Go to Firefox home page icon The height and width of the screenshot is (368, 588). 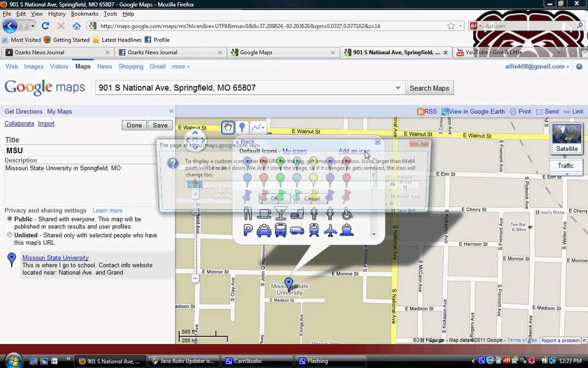[77, 26]
